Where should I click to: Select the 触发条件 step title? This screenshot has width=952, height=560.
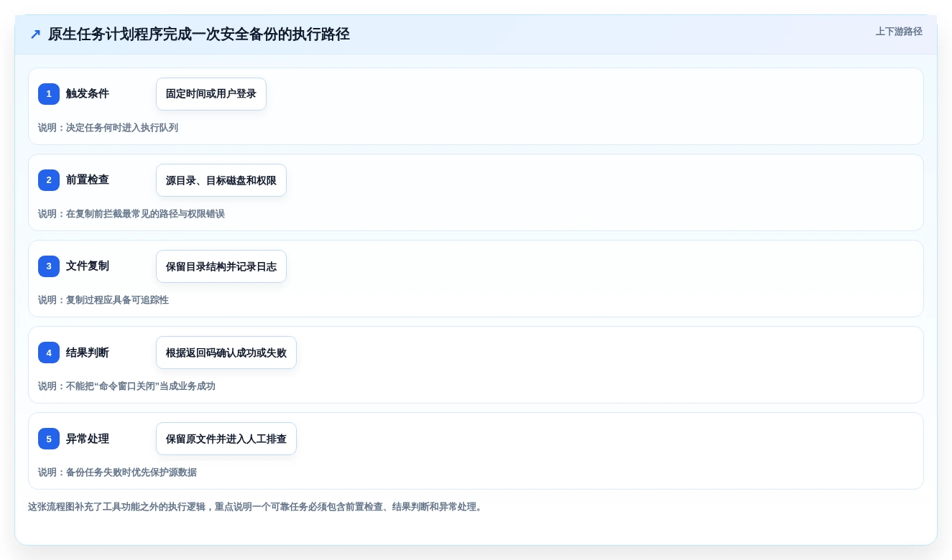click(x=88, y=94)
